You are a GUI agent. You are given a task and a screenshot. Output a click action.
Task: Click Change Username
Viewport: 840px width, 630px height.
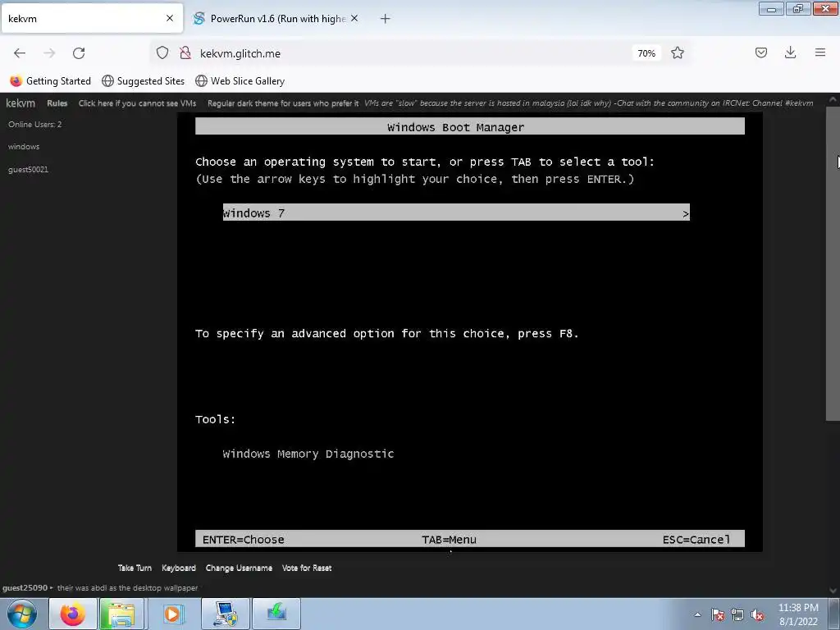(239, 568)
